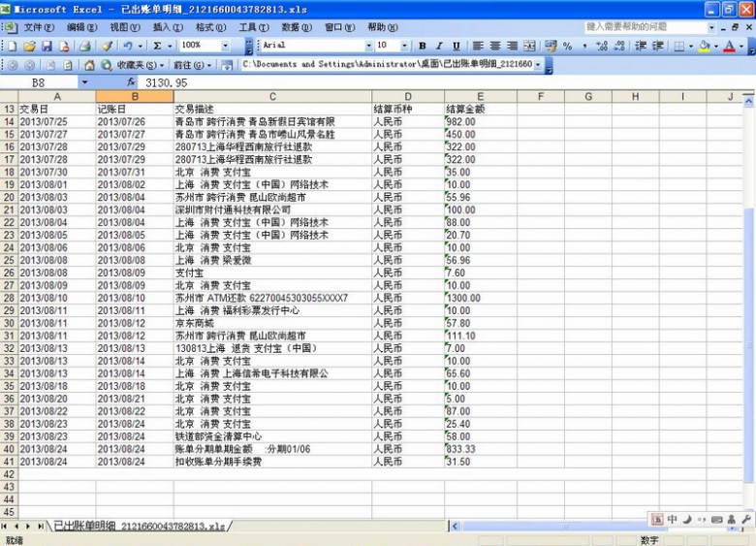Click the Permission document icon
Viewport: 756px width, 546px height.
64,46
